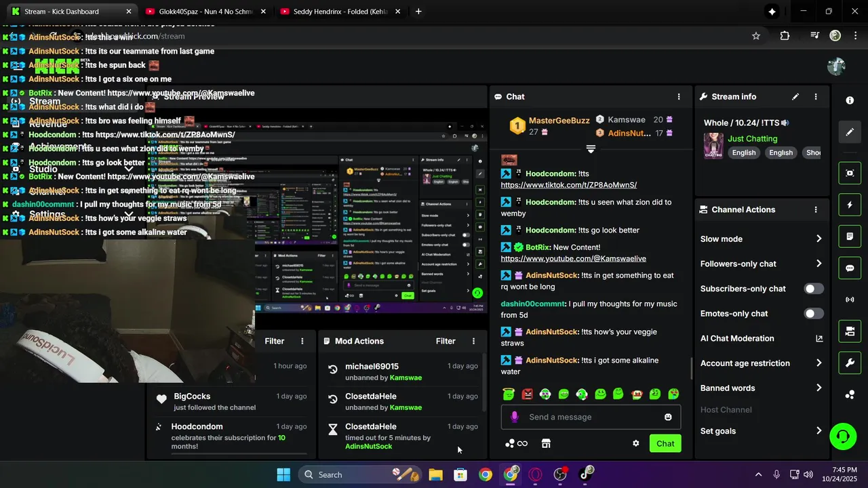
Task: Click AdinsNutSock in the timed out entry
Action: coord(369,447)
